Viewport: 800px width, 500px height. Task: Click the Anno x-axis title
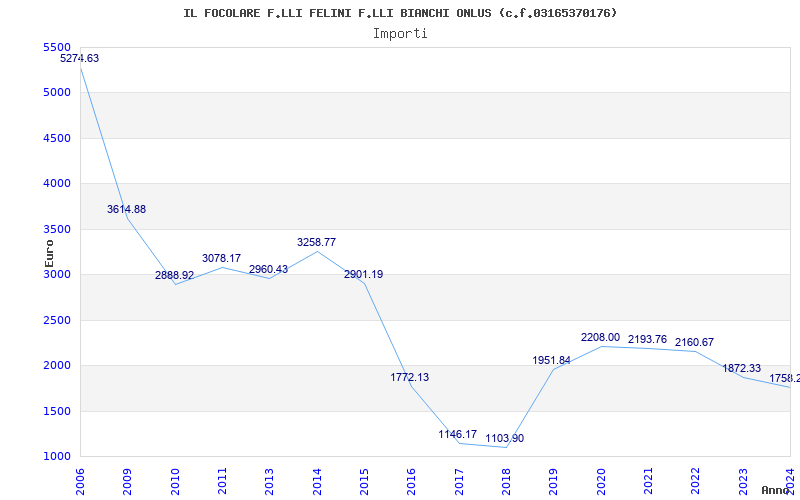(776, 490)
